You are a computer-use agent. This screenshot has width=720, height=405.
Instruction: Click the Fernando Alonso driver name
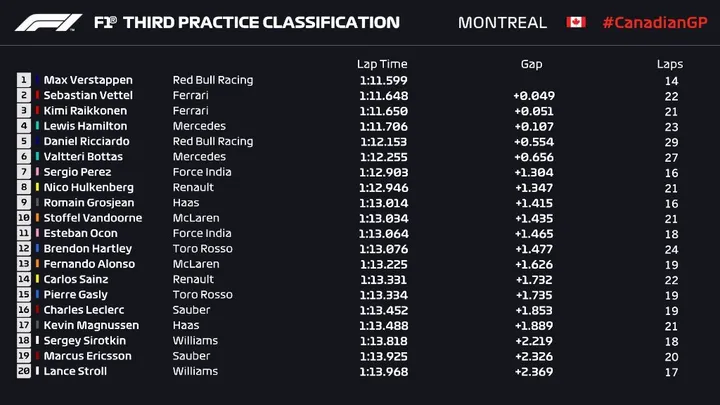tap(89, 264)
